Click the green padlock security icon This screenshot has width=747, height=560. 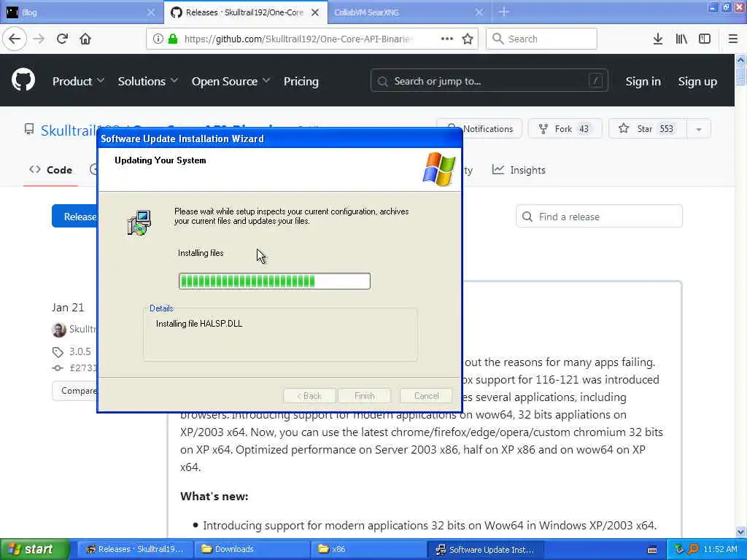tap(173, 39)
